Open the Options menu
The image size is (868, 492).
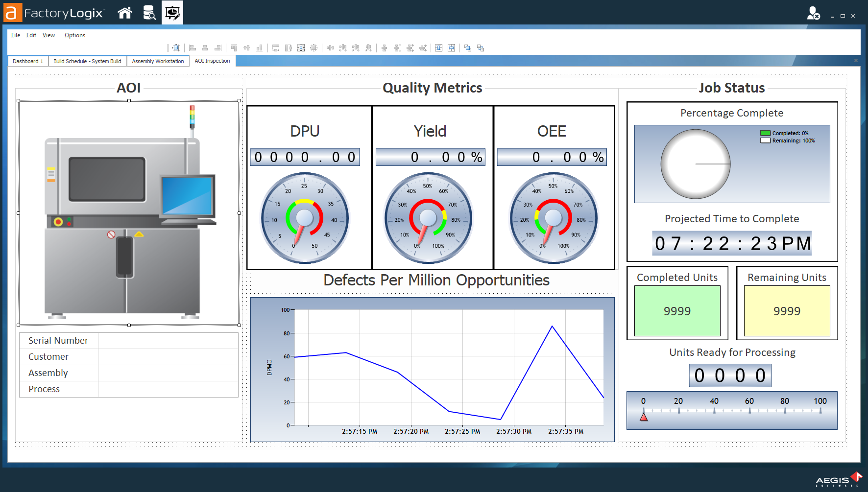tap(75, 35)
